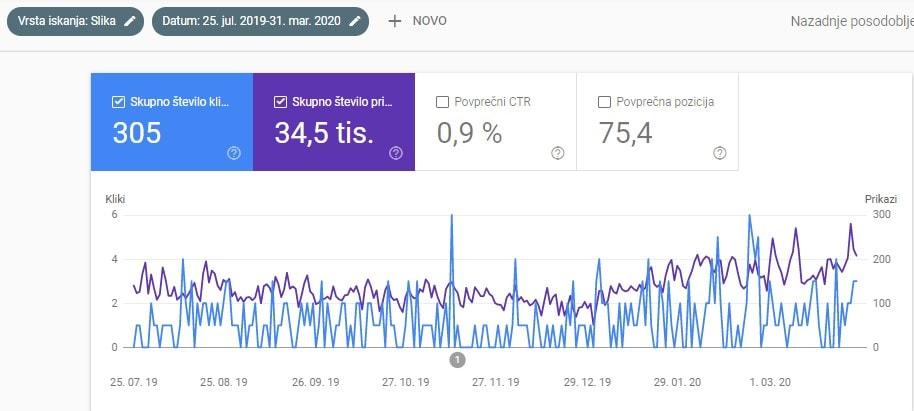Open the Vrsta iskanja: Slika filter chip

click(x=75, y=22)
